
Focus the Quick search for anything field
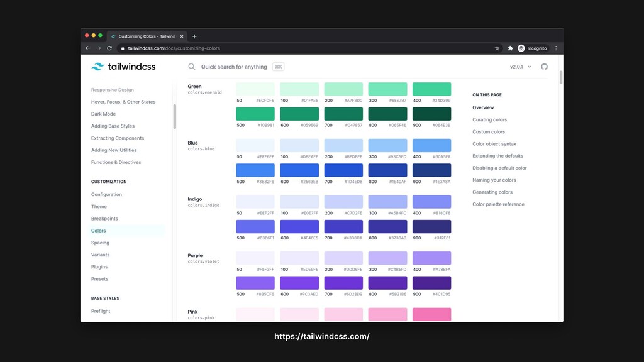(x=234, y=67)
